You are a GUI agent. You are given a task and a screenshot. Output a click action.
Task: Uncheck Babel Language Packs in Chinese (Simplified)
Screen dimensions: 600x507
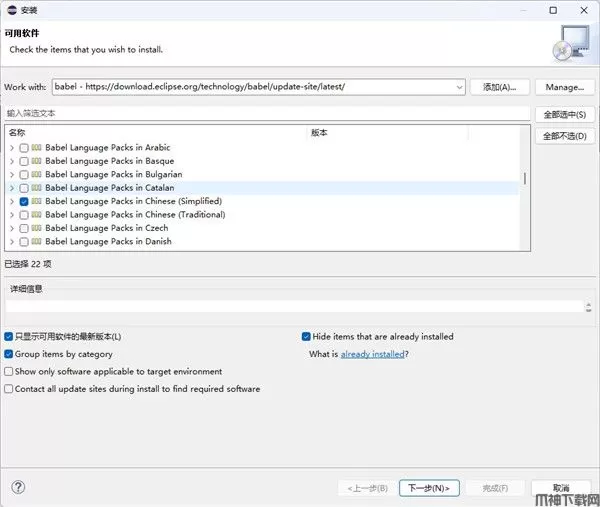point(24,202)
